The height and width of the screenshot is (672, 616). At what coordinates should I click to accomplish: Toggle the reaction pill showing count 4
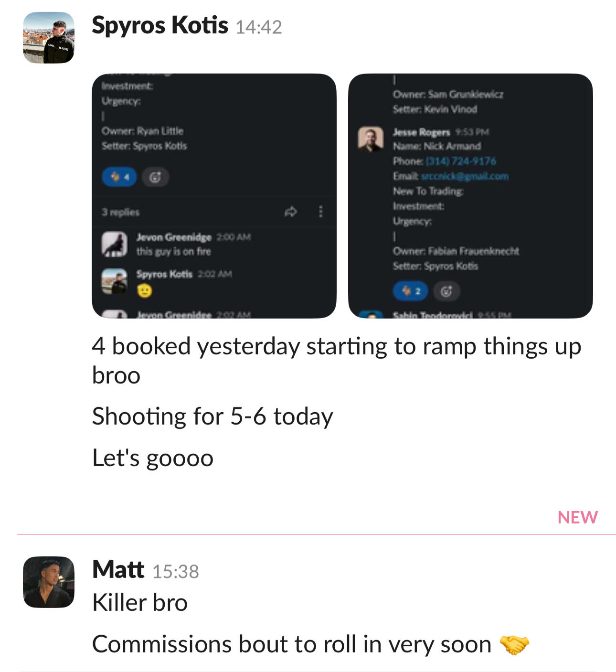tap(119, 177)
